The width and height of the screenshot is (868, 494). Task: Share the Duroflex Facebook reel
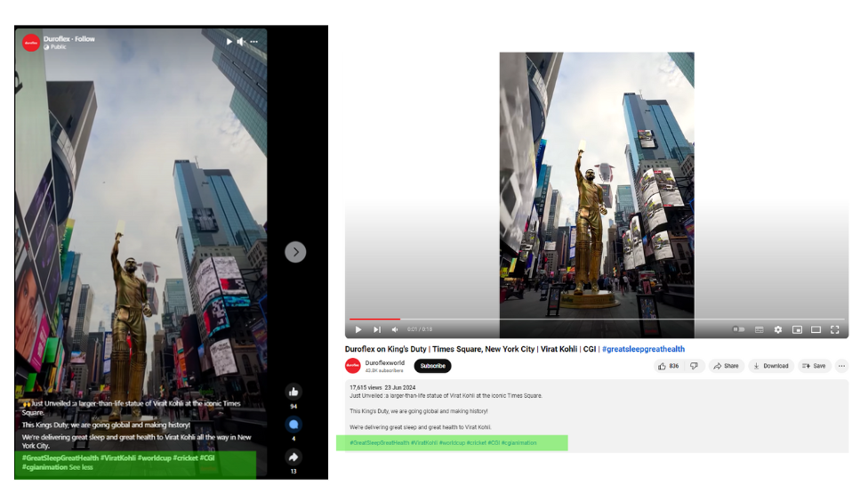coord(293,458)
